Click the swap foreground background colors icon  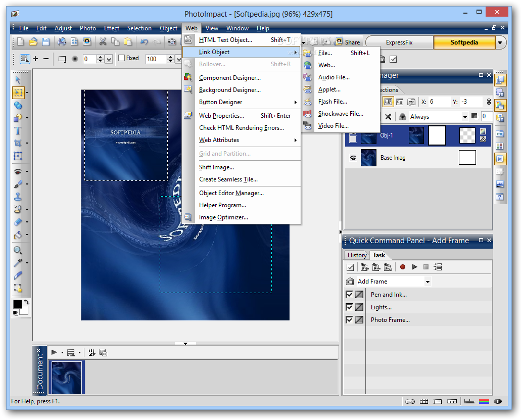point(26,302)
